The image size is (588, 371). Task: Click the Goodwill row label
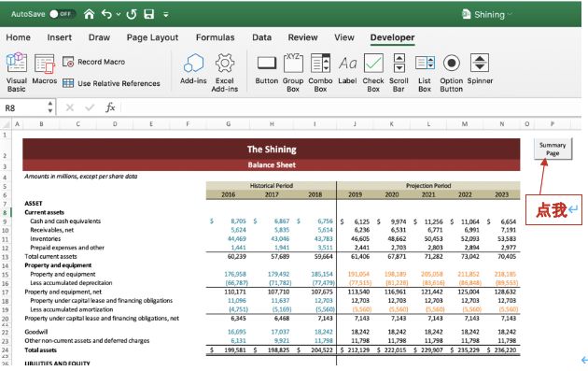point(36,332)
